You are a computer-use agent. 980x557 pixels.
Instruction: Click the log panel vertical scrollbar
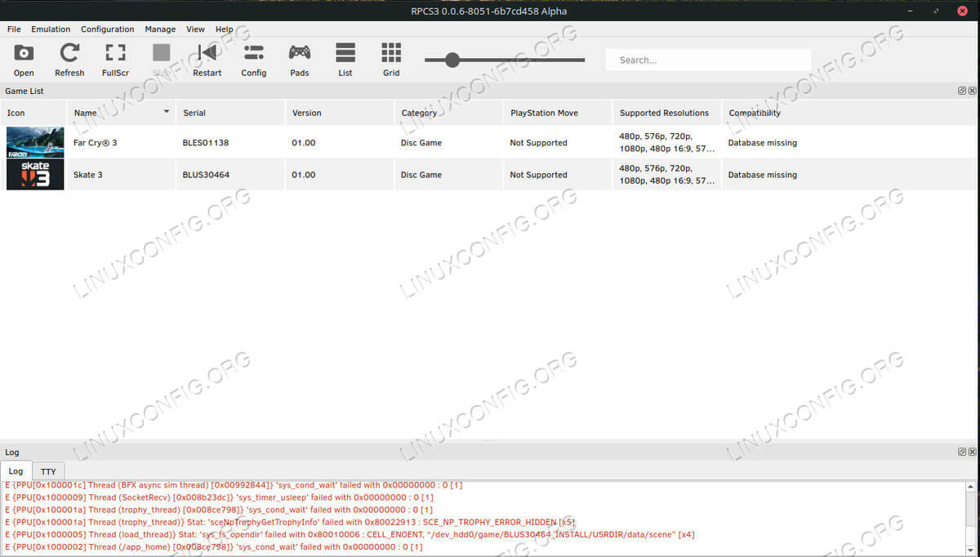[972, 519]
